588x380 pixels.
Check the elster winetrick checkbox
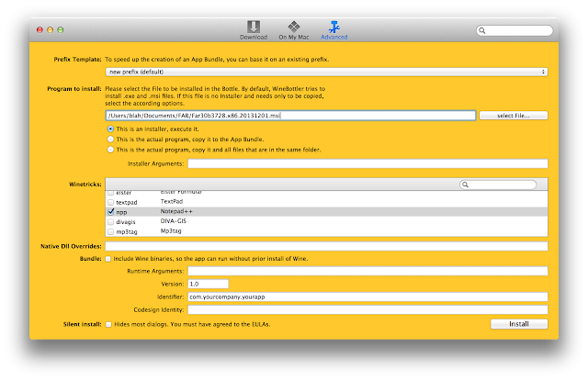[110, 193]
